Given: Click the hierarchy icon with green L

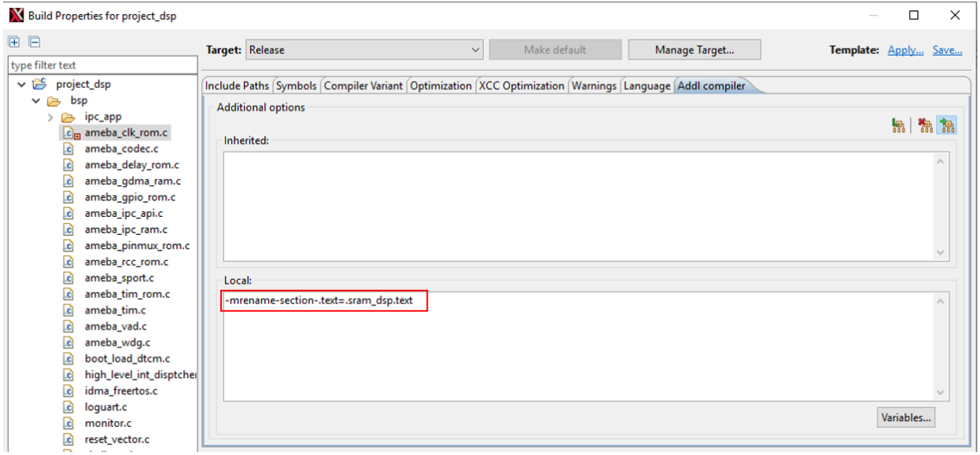Looking at the screenshot, I should (x=898, y=126).
